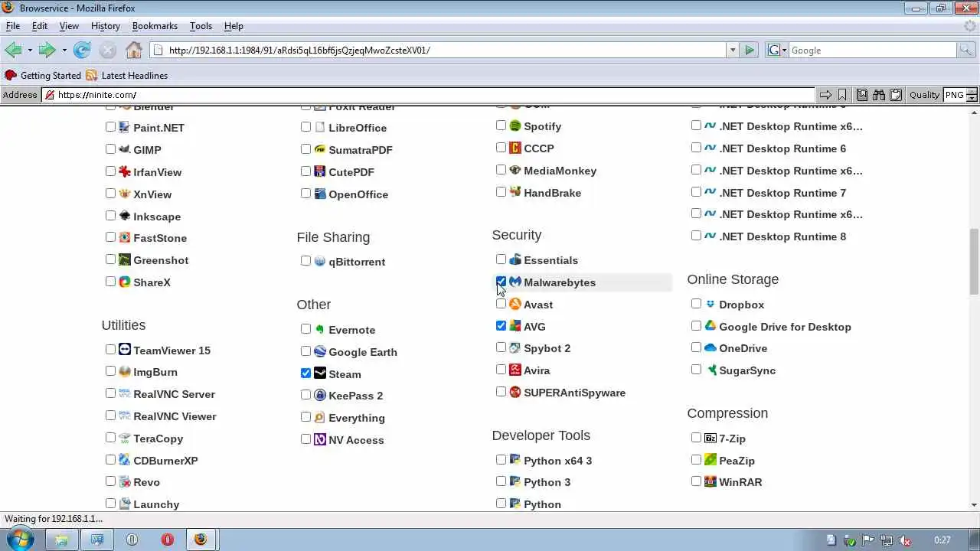Click the AVG icon

[x=515, y=326]
